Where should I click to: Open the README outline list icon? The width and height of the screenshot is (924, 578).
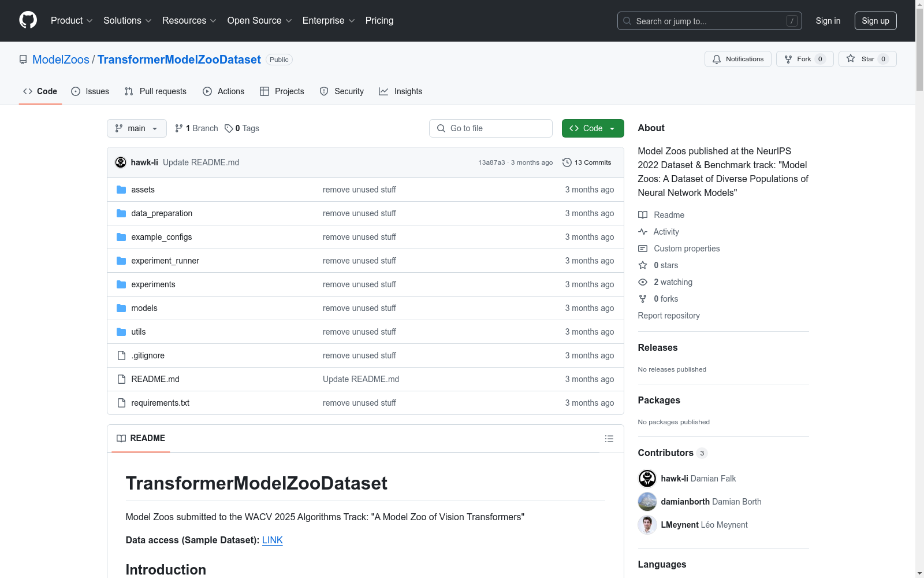click(x=609, y=439)
